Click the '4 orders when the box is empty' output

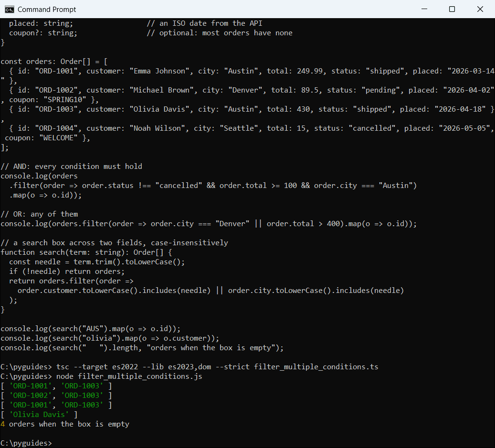[x=65, y=424]
